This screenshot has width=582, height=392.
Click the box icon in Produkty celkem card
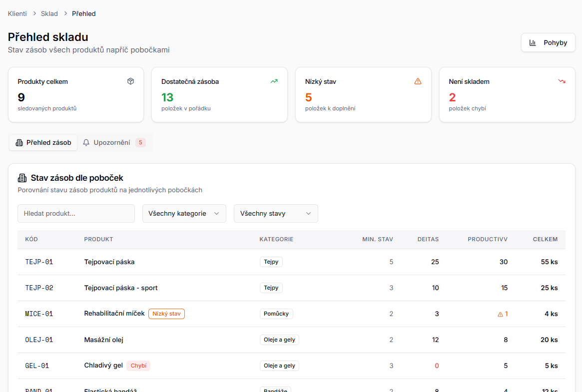click(130, 81)
